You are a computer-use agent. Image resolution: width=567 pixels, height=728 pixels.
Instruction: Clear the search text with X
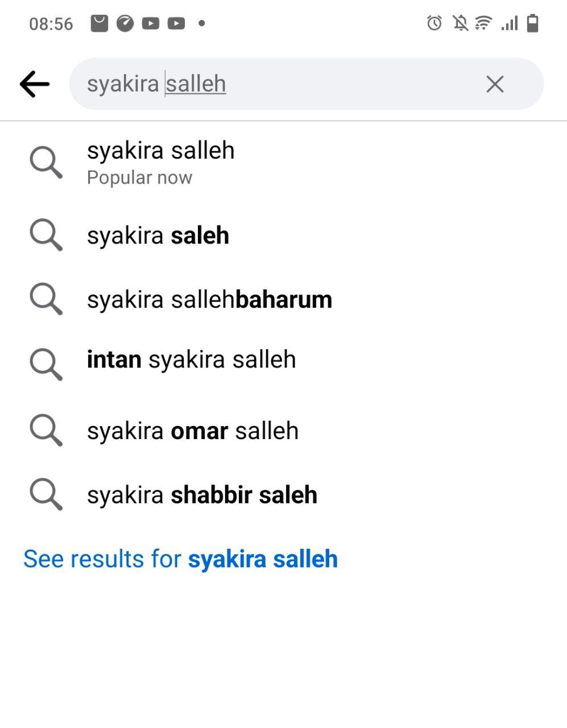click(x=495, y=84)
